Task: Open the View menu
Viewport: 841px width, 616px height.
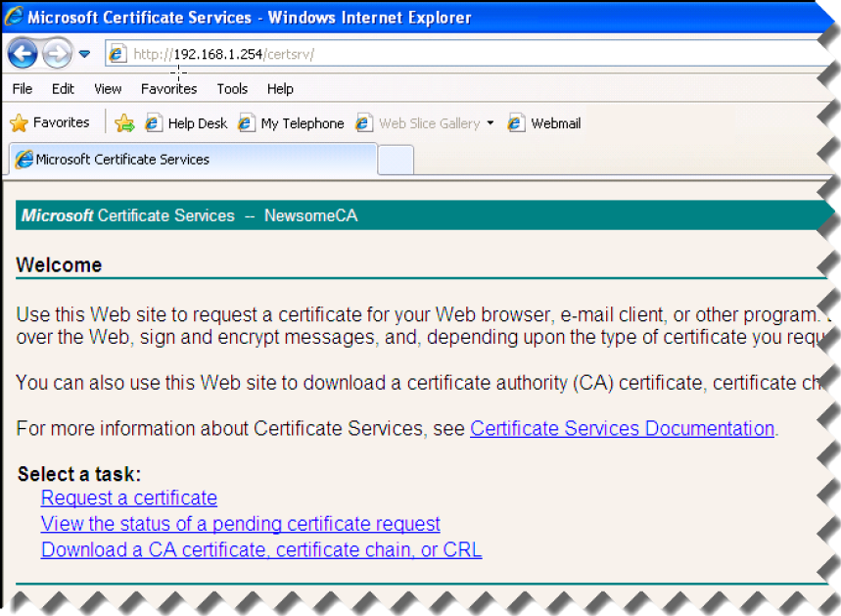Action: 108,88
